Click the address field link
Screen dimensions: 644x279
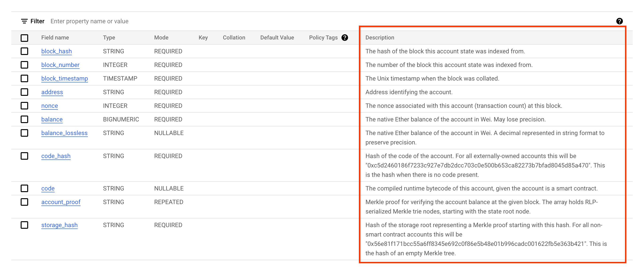[52, 92]
